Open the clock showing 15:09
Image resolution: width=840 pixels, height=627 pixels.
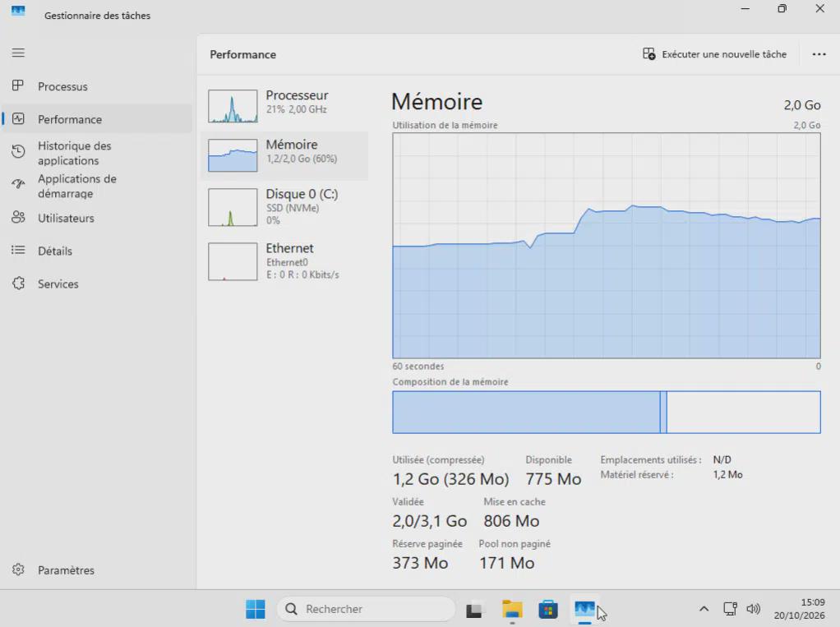[x=799, y=609]
